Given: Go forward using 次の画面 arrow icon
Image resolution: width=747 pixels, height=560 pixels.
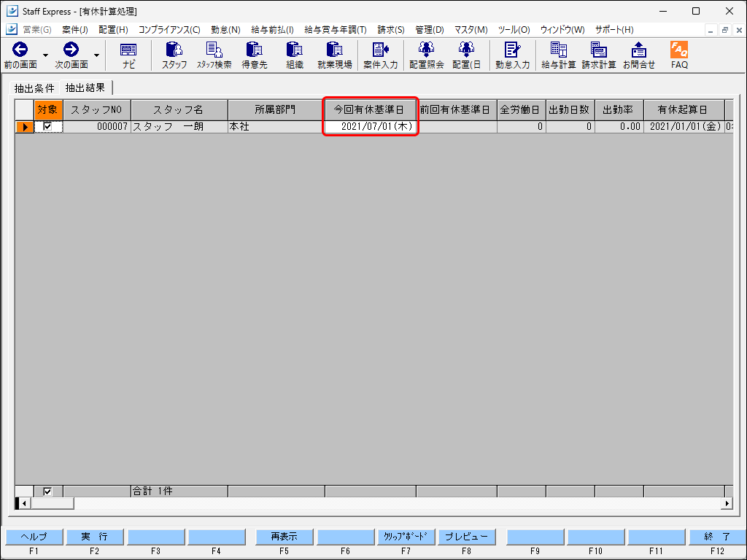Looking at the screenshot, I should click(x=71, y=50).
